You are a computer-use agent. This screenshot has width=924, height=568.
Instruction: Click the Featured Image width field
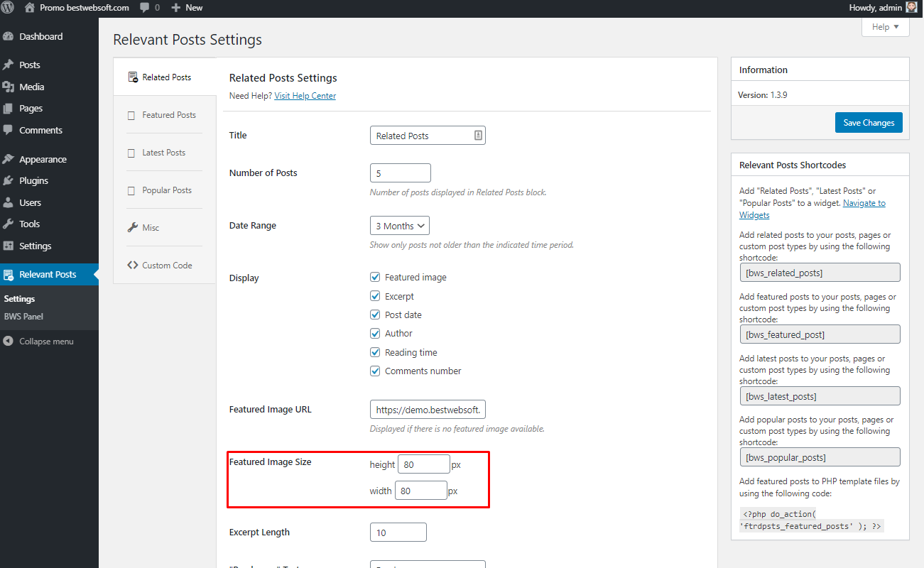click(421, 491)
